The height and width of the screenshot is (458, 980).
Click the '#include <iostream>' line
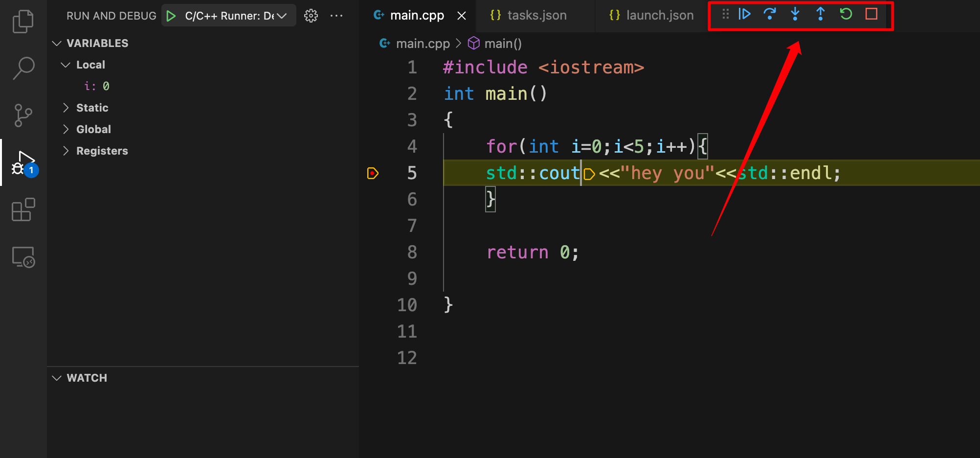coord(543,68)
